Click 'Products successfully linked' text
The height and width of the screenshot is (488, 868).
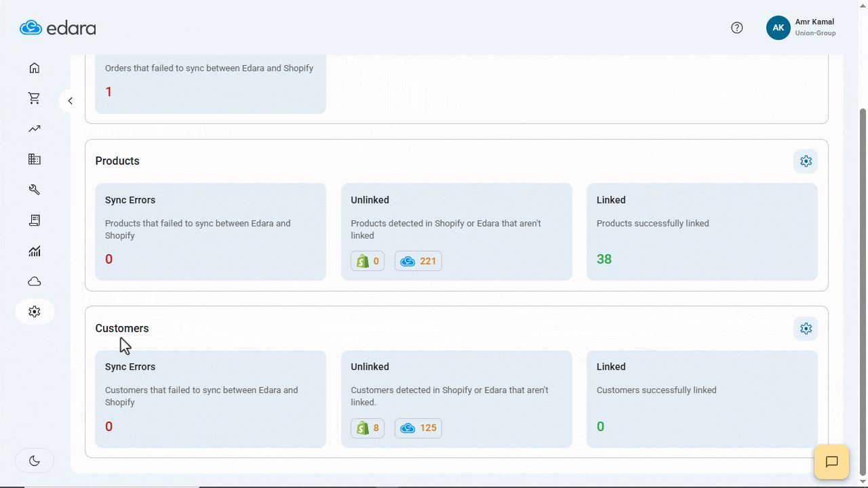pyautogui.click(x=653, y=224)
